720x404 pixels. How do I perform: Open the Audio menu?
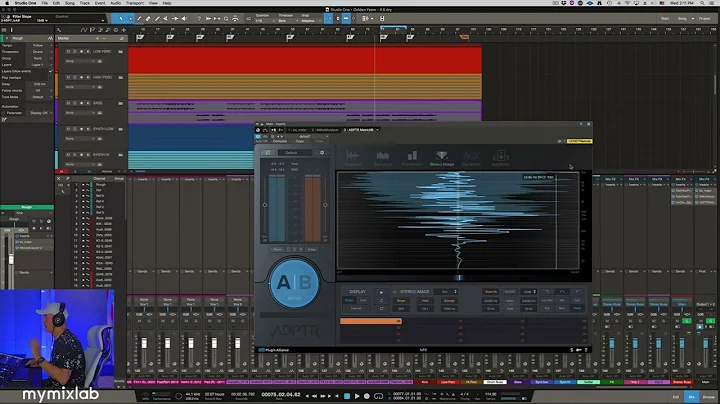click(x=115, y=3)
